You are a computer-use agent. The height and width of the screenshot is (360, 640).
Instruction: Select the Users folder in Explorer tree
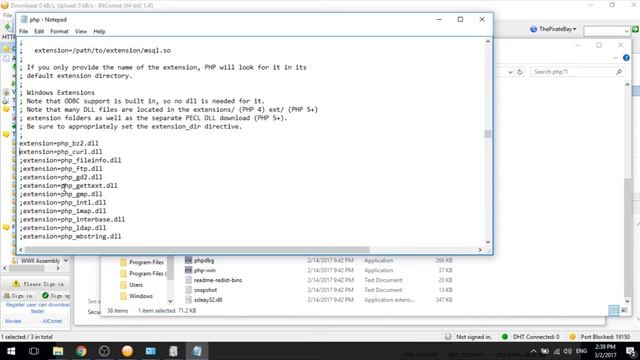tap(131, 285)
